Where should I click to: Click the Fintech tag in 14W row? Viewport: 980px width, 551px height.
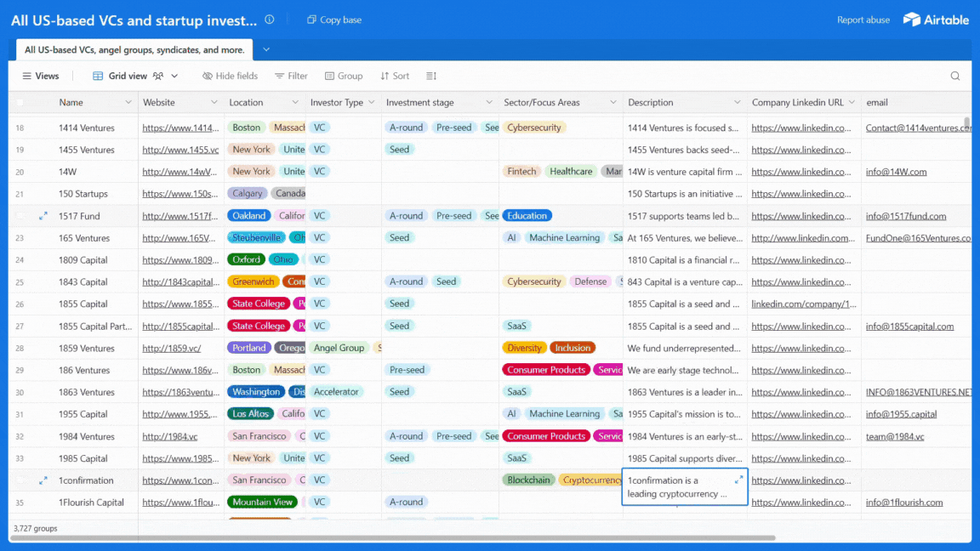(x=521, y=171)
